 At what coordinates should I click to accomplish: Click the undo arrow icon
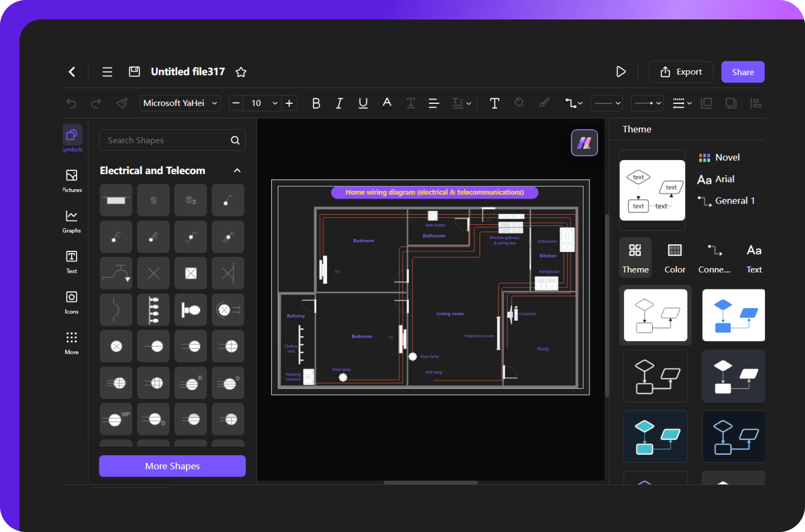pos(71,104)
